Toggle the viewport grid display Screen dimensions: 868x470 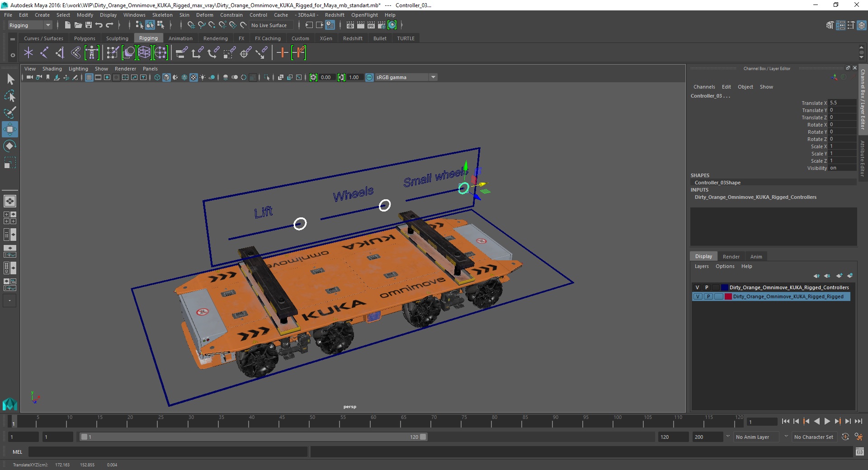[89, 77]
